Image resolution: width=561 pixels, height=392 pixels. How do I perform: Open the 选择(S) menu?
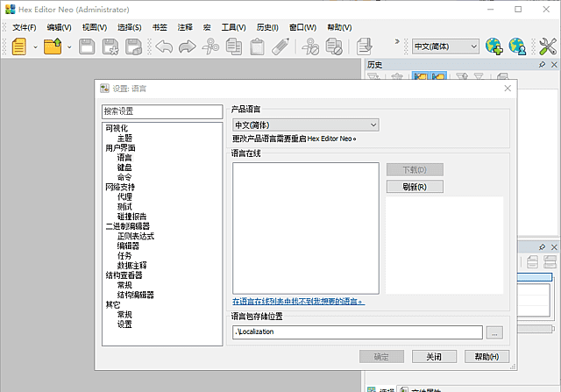pyautogui.click(x=129, y=27)
